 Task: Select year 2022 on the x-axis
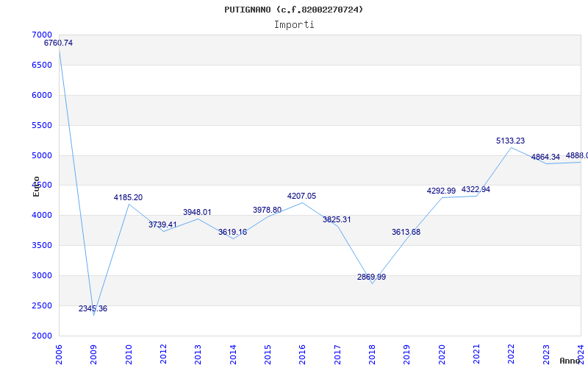coord(512,352)
